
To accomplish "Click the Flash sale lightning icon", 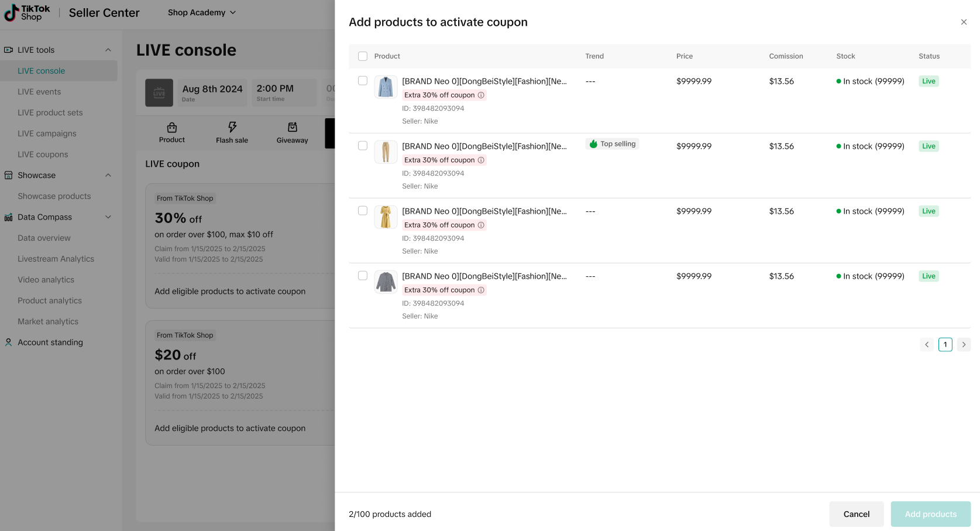I will (x=232, y=127).
